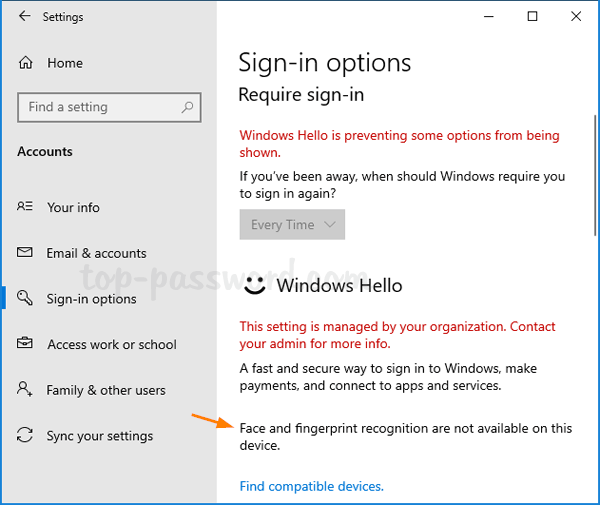Click the Your info person icon
The height and width of the screenshot is (505, 600).
point(24,207)
